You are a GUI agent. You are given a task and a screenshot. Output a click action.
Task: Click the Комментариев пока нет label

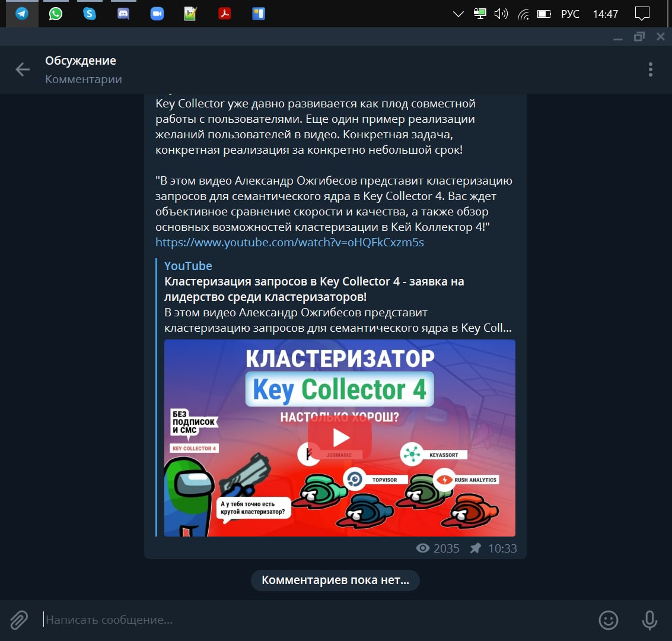pyautogui.click(x=335, y=580)
